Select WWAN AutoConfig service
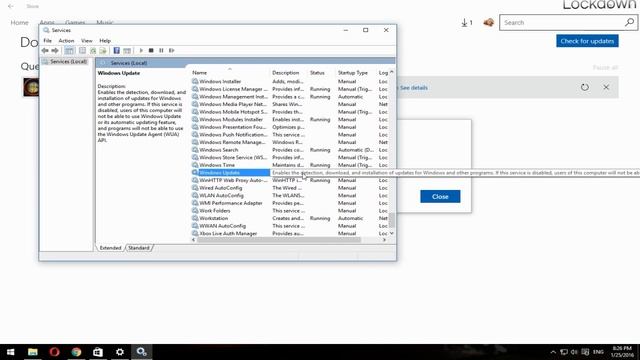Screen dimensions: 640x360 (290, 226)
